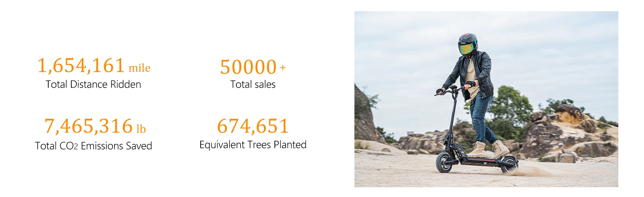Select the Total Distance Ridden label
Image resolution: width=644 pixels, height=197 pixels.
(x=93, y=84)
